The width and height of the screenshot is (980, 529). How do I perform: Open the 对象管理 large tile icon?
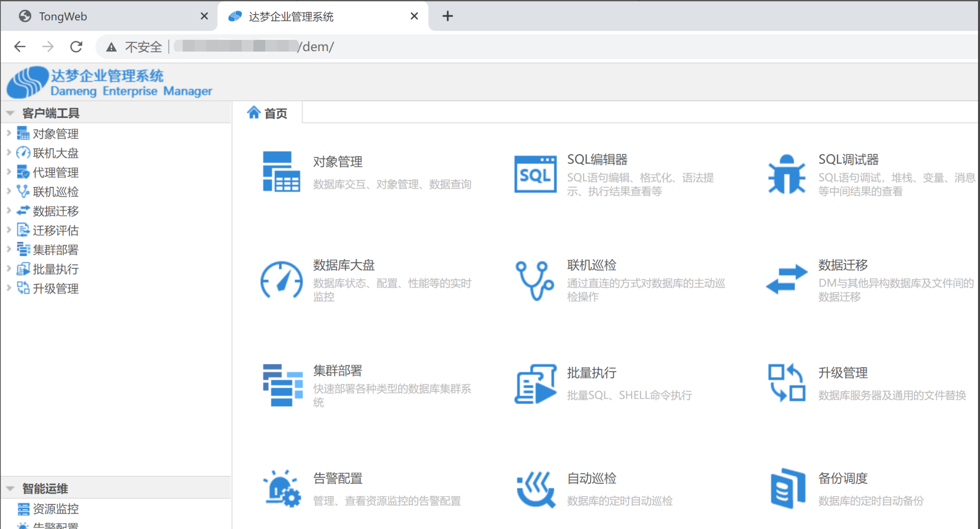(x=281, y=171)
